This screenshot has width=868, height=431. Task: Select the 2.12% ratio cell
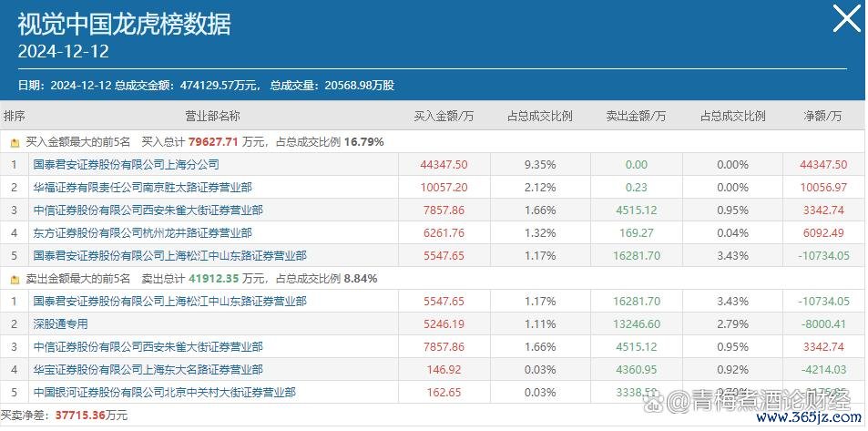(x=540, y=188)
